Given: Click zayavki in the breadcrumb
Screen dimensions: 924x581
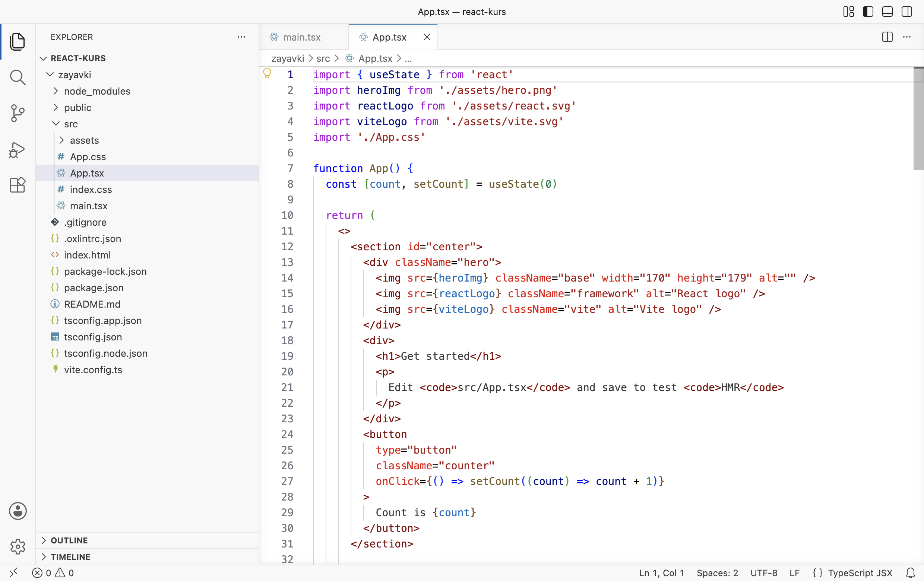Looking at the screenshot, I should click(287, 58).
